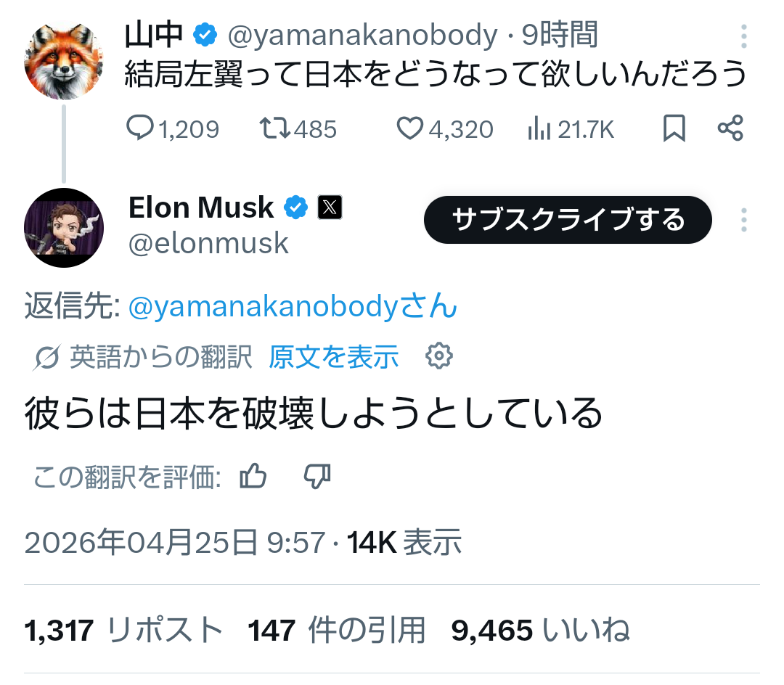784x685 pixels.
Task: View the 147 件の引用 quotes list
Action: pyautogui.click(x=336, y=630)
